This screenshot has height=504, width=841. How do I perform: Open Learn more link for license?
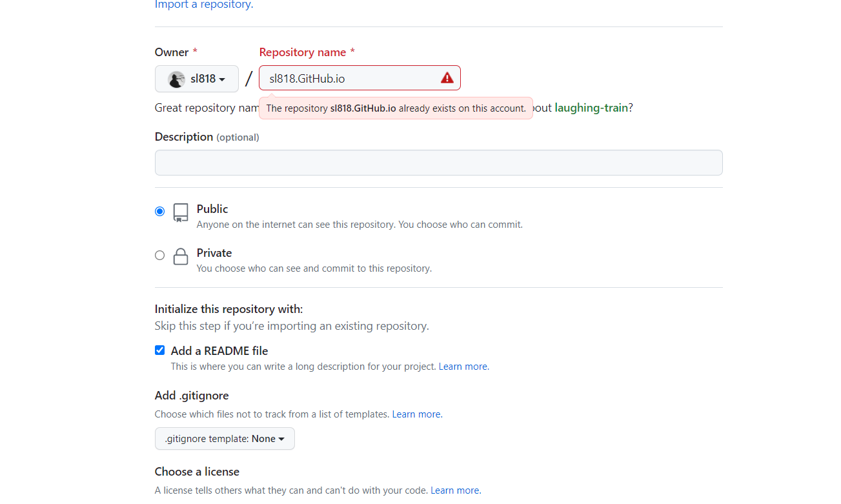pyautogui.click(x=456, y=490)
